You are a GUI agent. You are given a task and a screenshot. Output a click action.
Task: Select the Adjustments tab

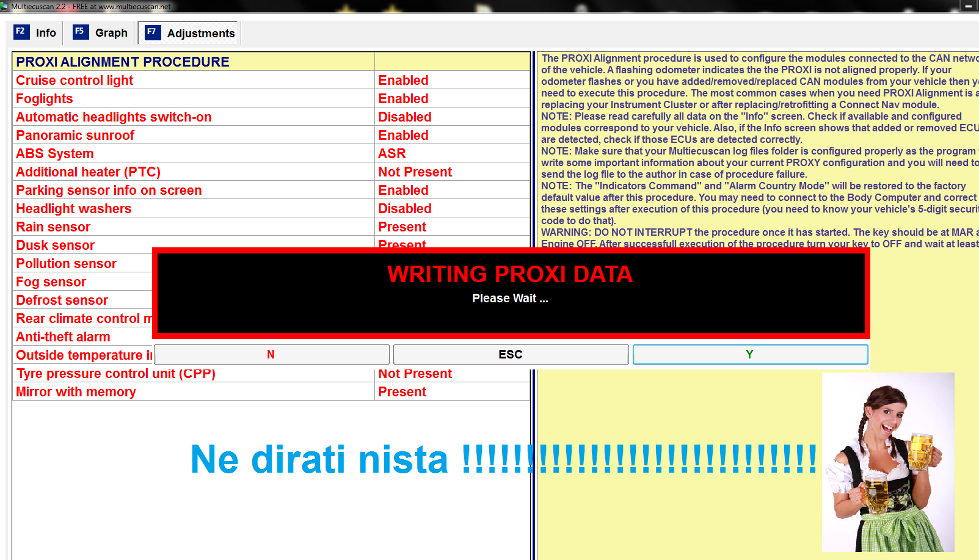coord(200,34)
